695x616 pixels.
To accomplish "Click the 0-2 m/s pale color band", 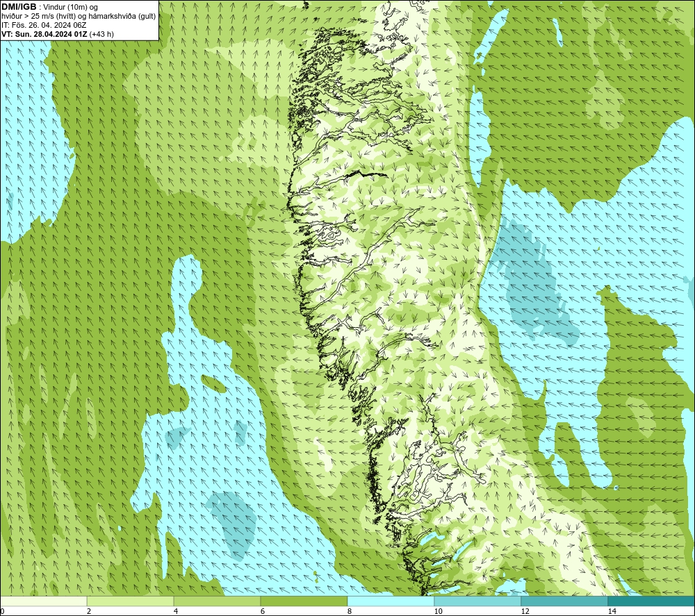I will pos(43,601).
